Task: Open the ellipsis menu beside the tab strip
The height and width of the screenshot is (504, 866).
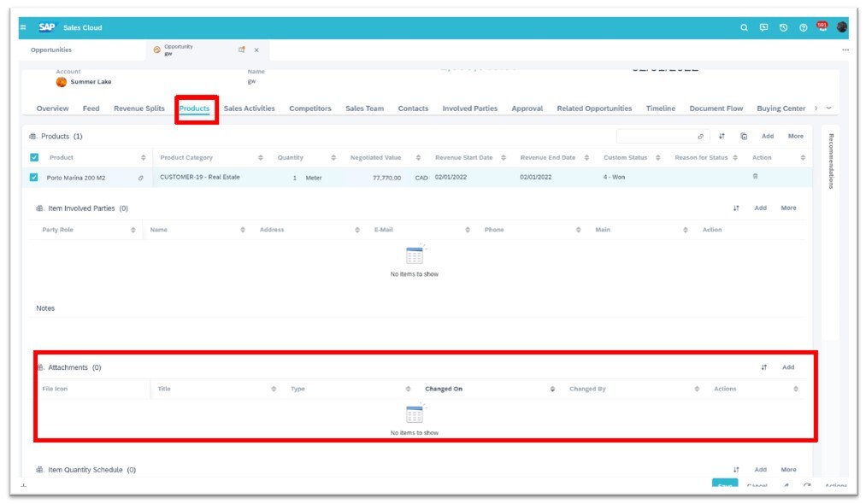Action: 845,50
